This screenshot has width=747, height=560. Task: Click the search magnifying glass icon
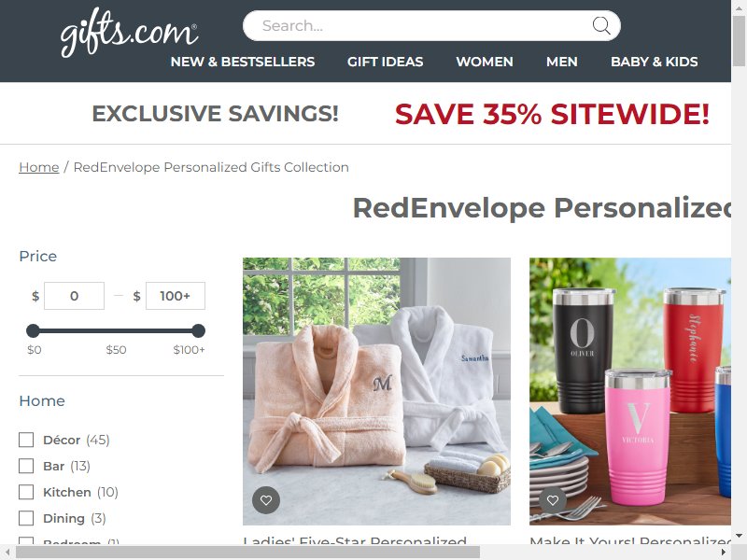click(601, 25)
